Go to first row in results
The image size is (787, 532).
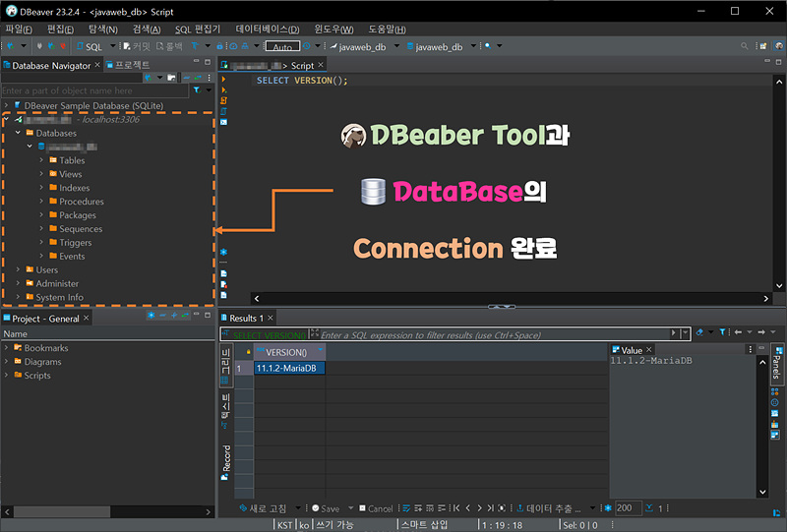tap(455, 508)
